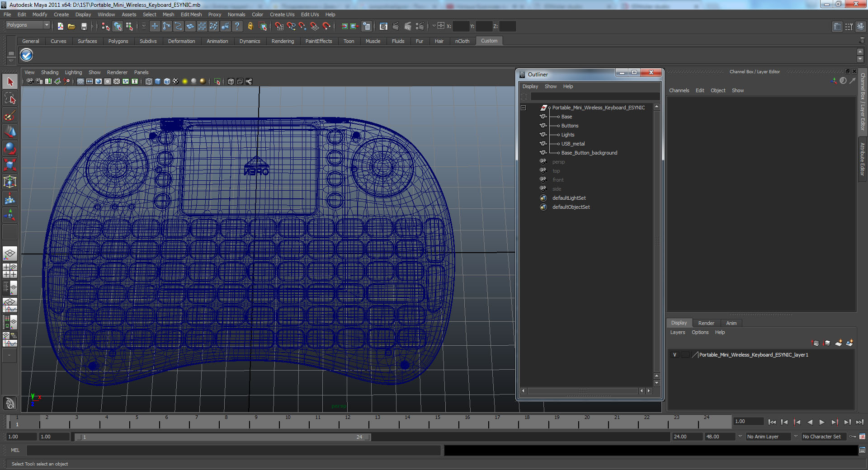Switch to the Render layer tab

(706, 323)
